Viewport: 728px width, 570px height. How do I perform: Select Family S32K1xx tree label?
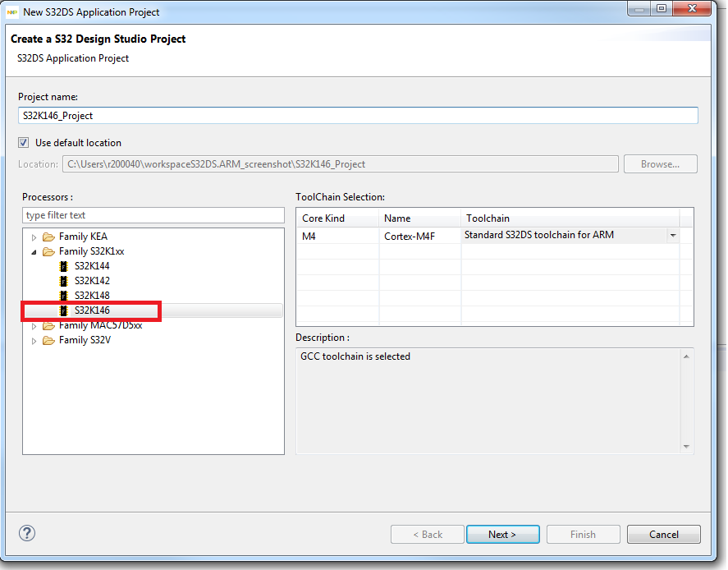pos(91,251)
